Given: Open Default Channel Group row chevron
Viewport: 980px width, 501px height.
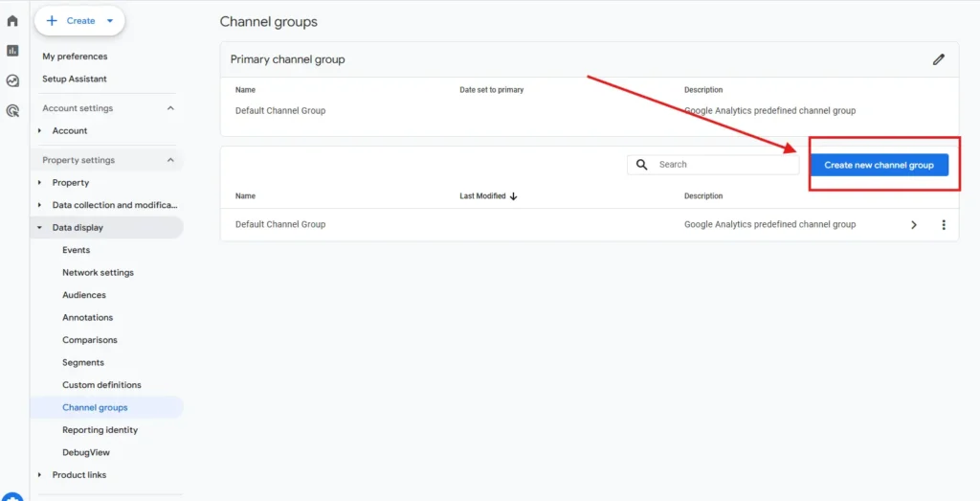Looking at the screenshot, I should 913,225.
